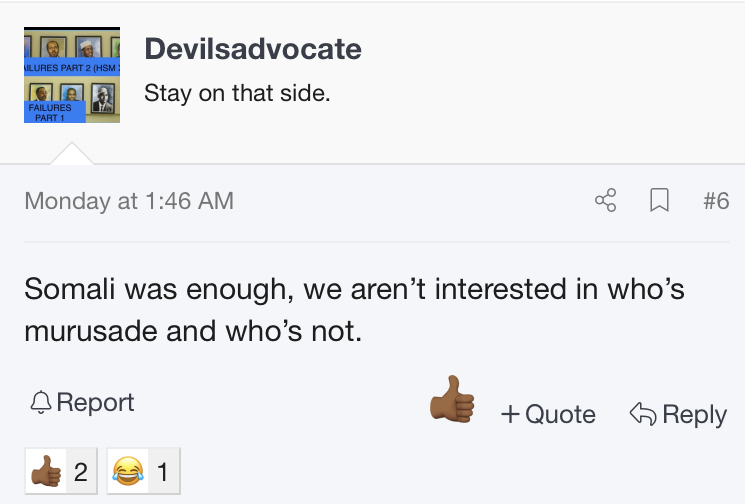Show who reacted with laughing emoji
The image size is (745, 504).
coord(128,471)
